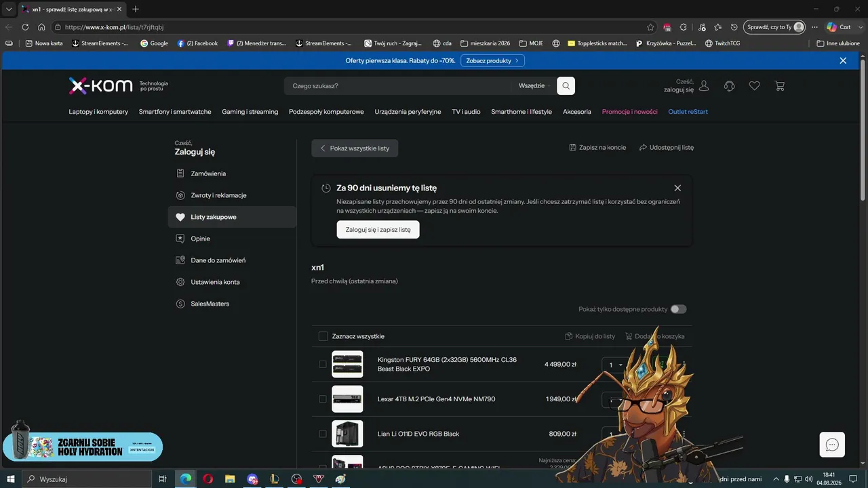Open League of Legends from the taskbar
The width and height of the screenshot is (868, 488).
click(x=274, y=479)
